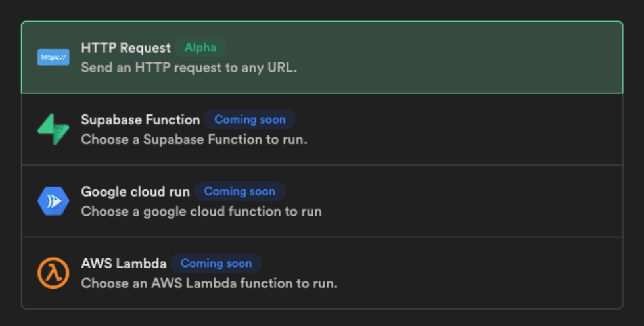Viewport: 644px width, 326px height.
Task: Click "Choose a google cloud function to run" description
Action: 201,212
